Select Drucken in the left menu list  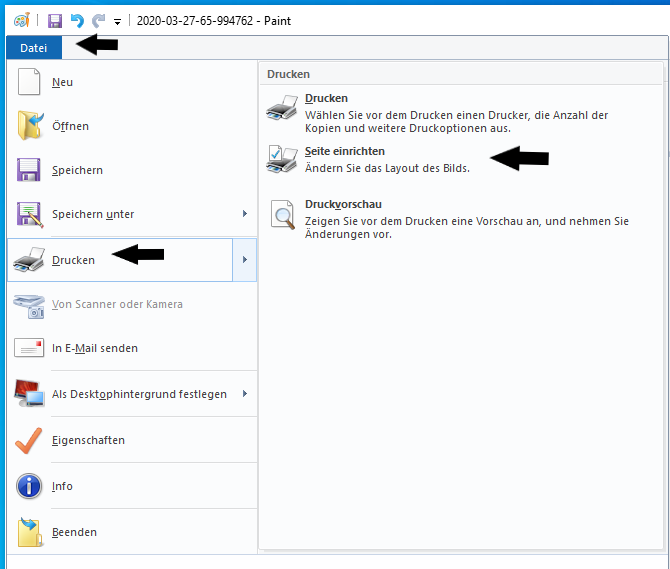tap(120, 260)
